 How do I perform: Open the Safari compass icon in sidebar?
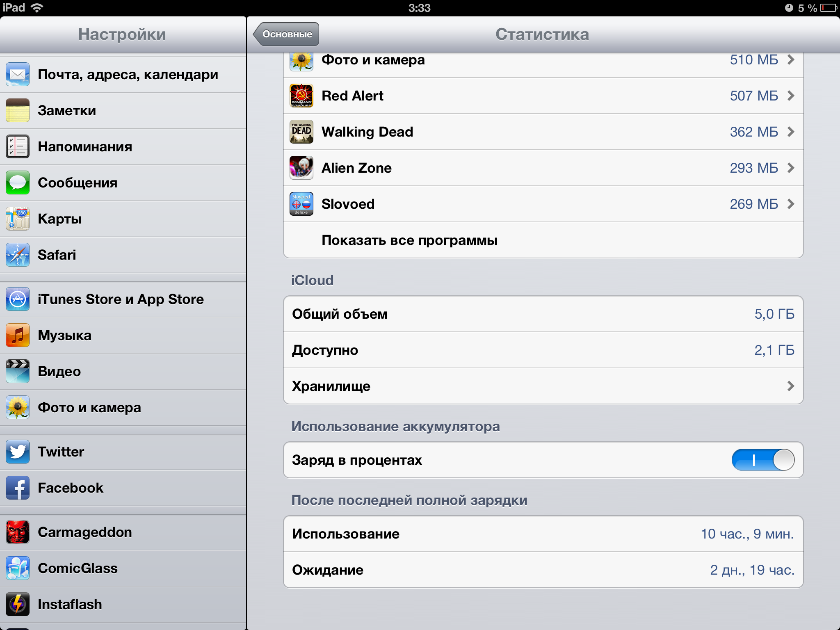18,255
